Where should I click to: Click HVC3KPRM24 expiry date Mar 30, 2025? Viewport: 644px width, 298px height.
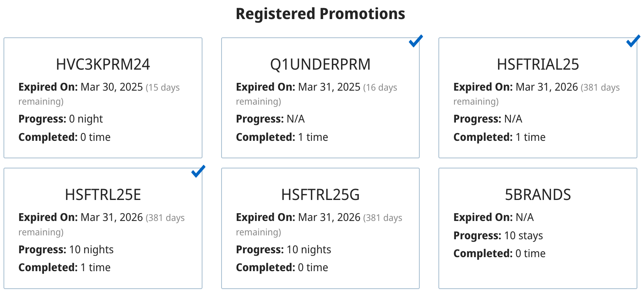(x=112, y=87)
